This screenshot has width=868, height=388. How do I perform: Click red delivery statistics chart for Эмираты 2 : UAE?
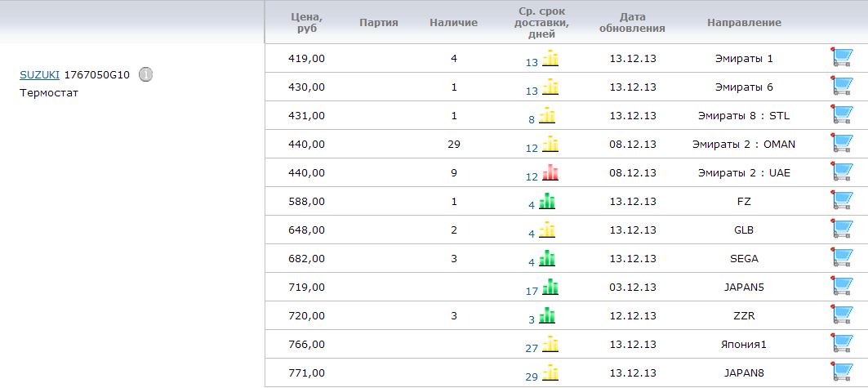[x=550, y=172]
